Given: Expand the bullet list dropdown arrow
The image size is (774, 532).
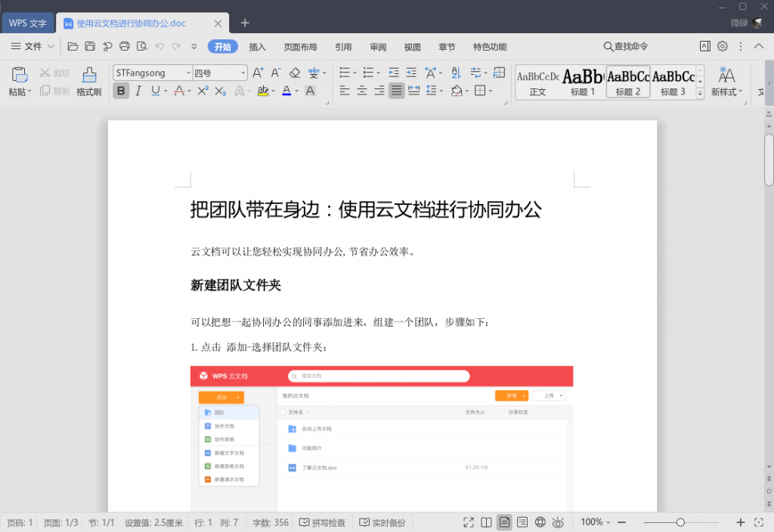Looking at the screenshot, I should click(355, 73).
